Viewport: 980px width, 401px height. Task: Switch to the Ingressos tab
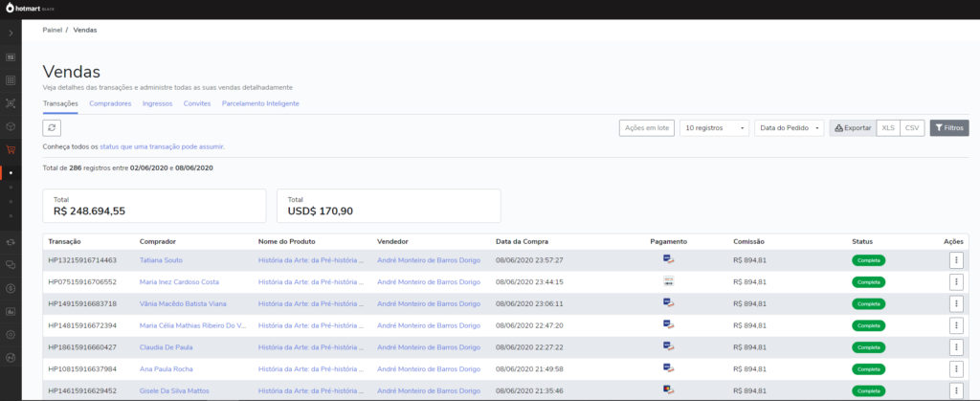coord(158,103)
